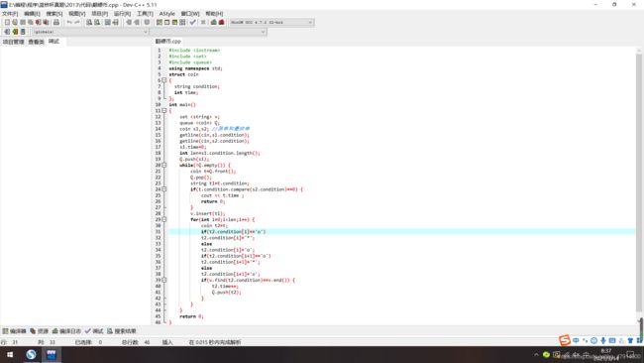Open the 搜索[S] menu
The image size is (644, 363).
(x=54, y=14)
